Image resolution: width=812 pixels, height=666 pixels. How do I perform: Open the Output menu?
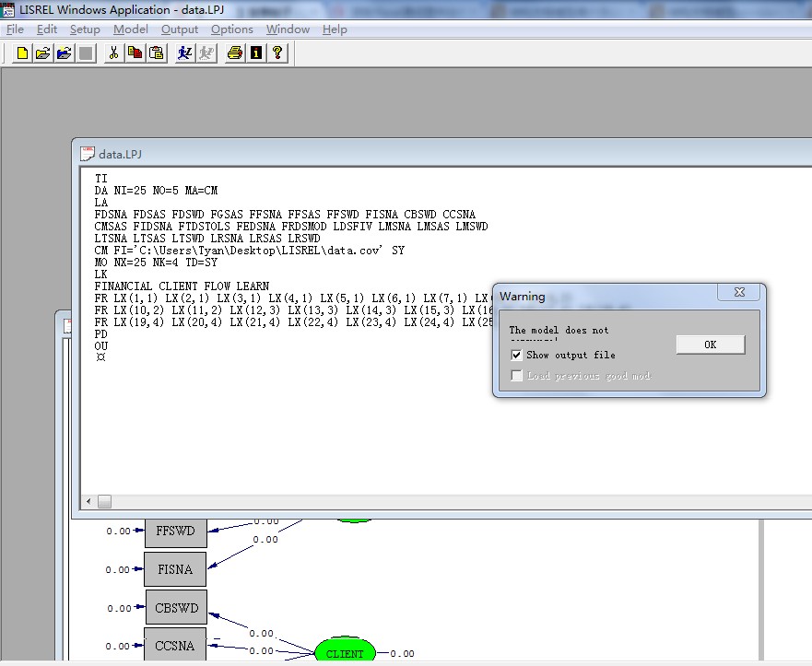(x=180, y=29)
